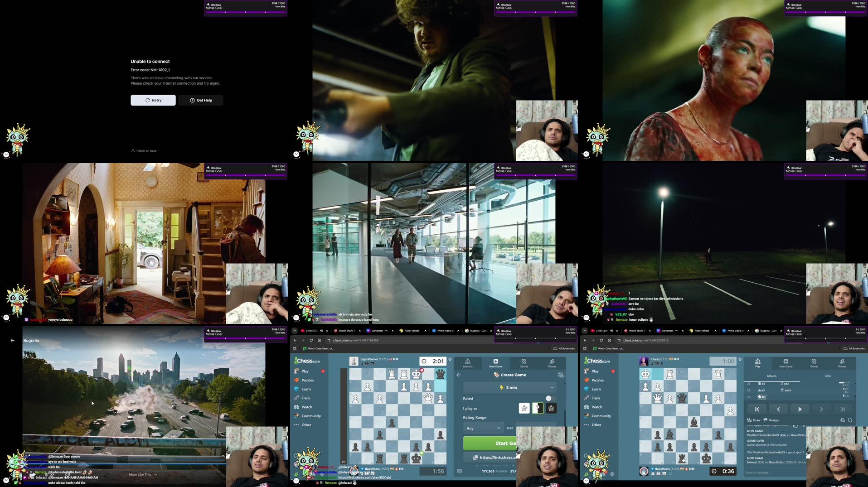Select the random color option under I play as
Screen dimensions: 868x487
tap(537, 408)
